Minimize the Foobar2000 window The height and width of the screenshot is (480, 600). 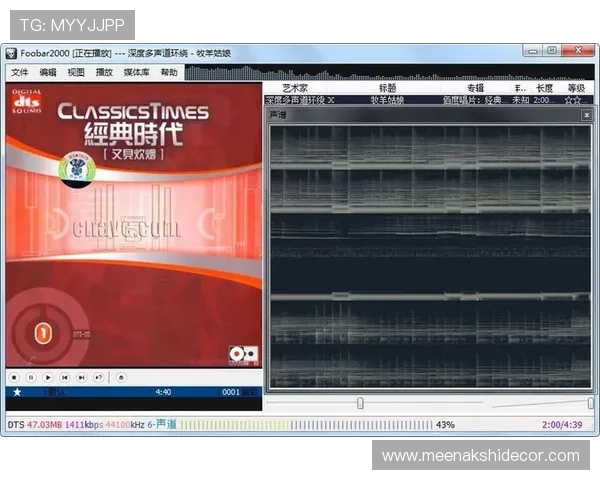pyautogui.click(x=533, y=51)
